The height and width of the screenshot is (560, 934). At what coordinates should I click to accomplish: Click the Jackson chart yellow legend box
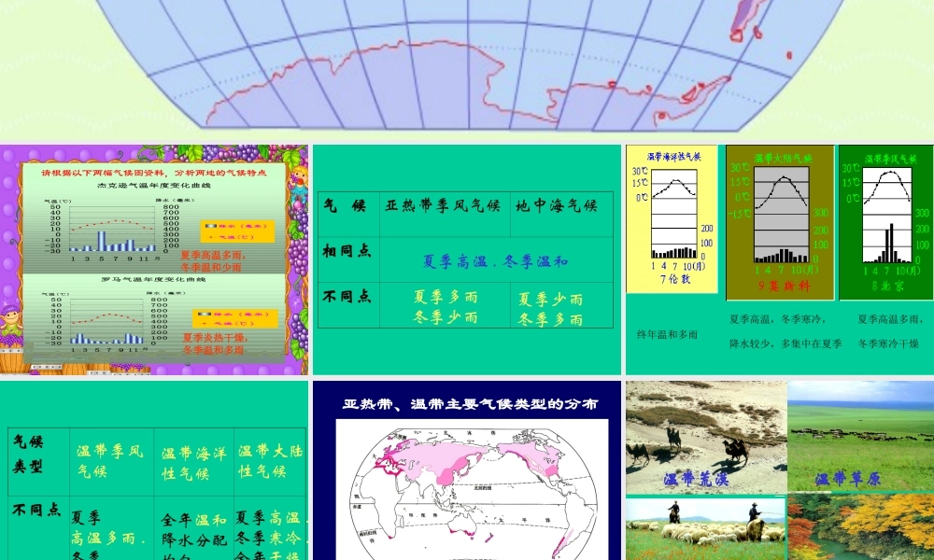[237, 231]
